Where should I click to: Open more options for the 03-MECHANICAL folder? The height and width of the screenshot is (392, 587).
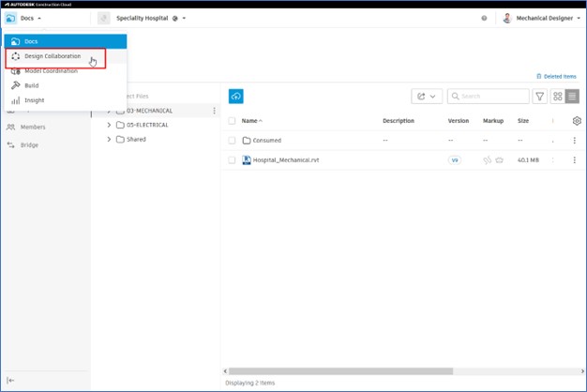[x=214, y=111]
